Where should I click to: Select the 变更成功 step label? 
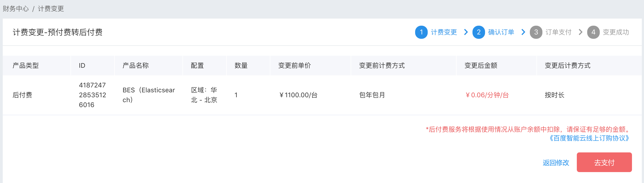tap(616, 32)
